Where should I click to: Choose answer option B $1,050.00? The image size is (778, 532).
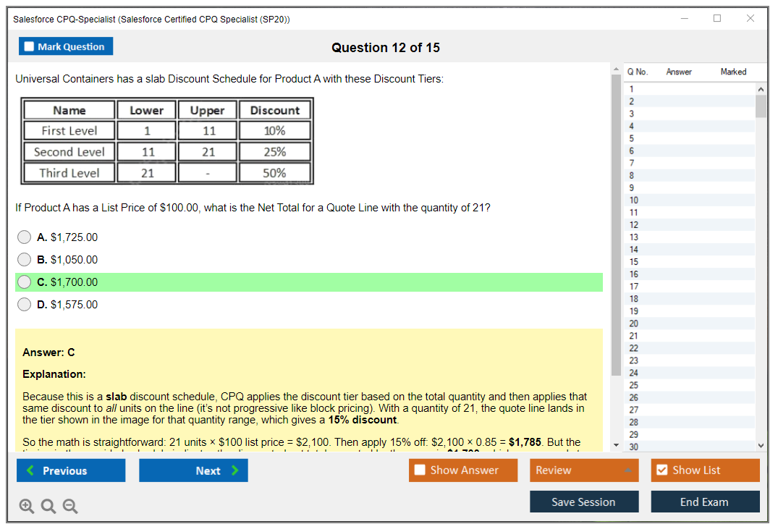pos(25,260)
